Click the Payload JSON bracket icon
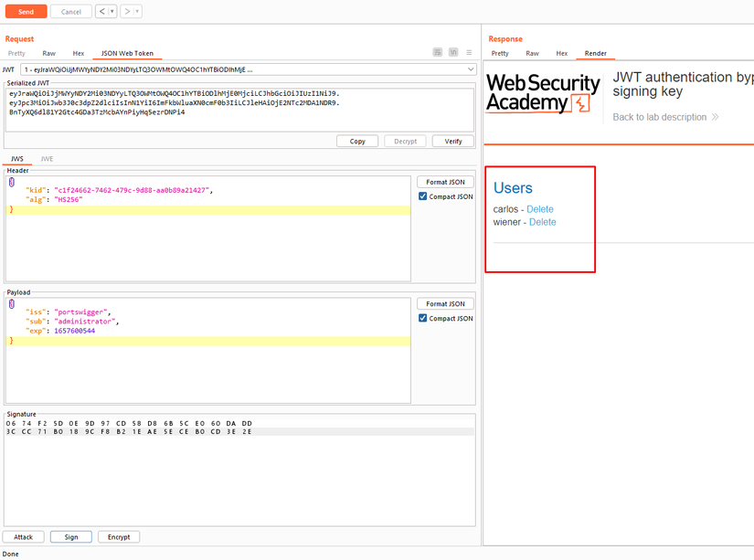Screen dimensions: 754x560 tap(12, 304)
